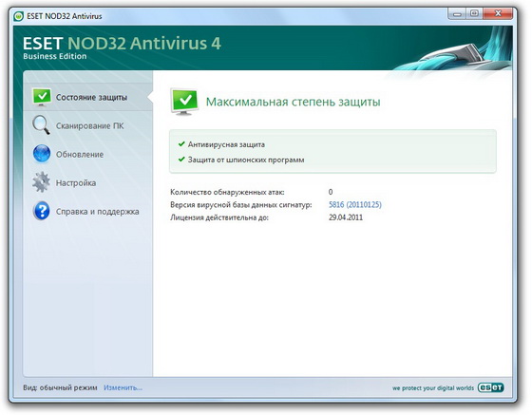The image size is (532, 415).
Task: Click the Business Edition subtitle text
Action: tap(55, 56)
